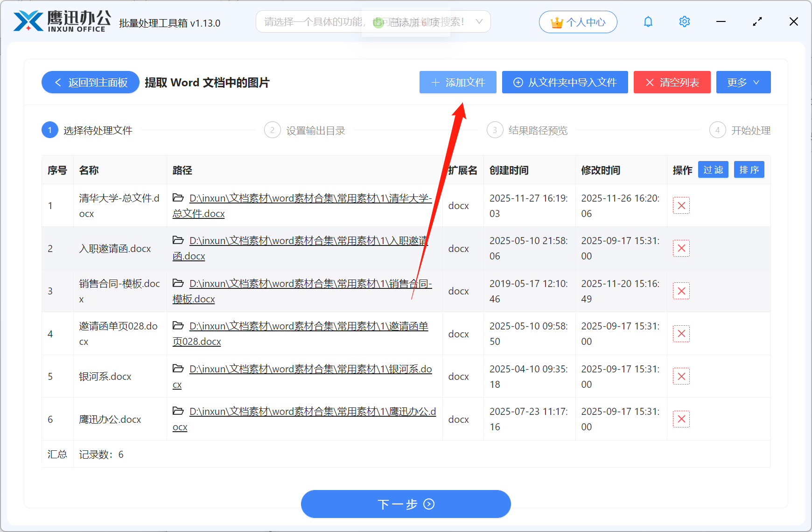The image size is (812, 532).
Task: Select the 设置输出目录 step
Action: pyautogui.click(x=315, y=130)
